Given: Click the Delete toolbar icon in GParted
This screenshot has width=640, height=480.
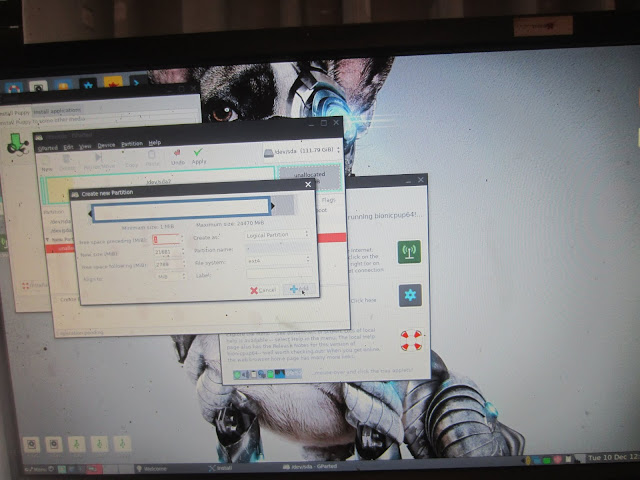Looking at the screenshot, I should (x=67, y=159).
